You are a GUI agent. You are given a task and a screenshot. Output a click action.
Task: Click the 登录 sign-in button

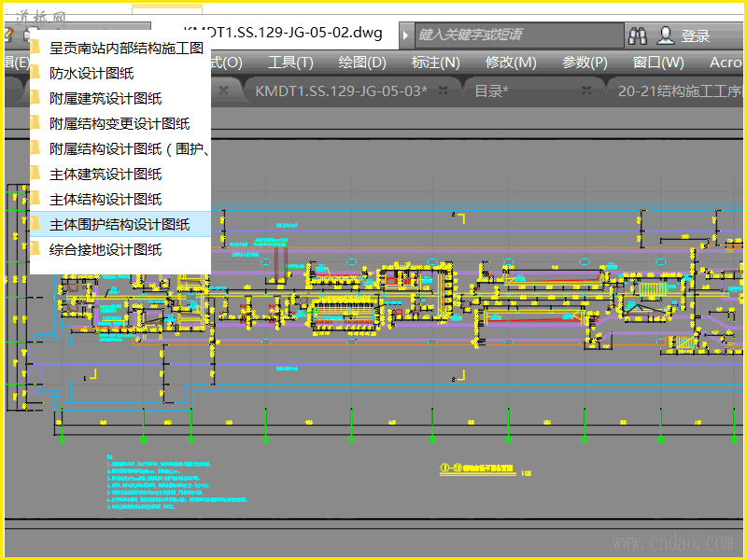(695, 35)
